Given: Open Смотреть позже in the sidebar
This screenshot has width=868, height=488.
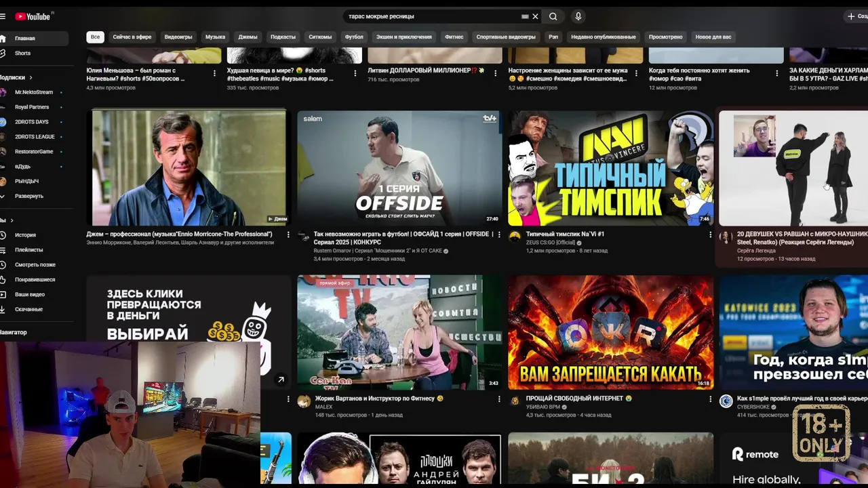Looking at the screenshot, I should (34, 265).
